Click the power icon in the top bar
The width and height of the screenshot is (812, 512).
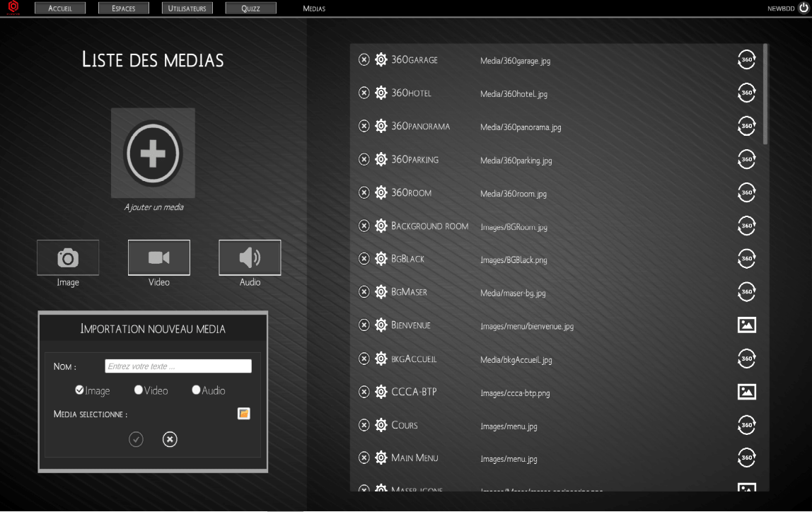pos(803,8)
